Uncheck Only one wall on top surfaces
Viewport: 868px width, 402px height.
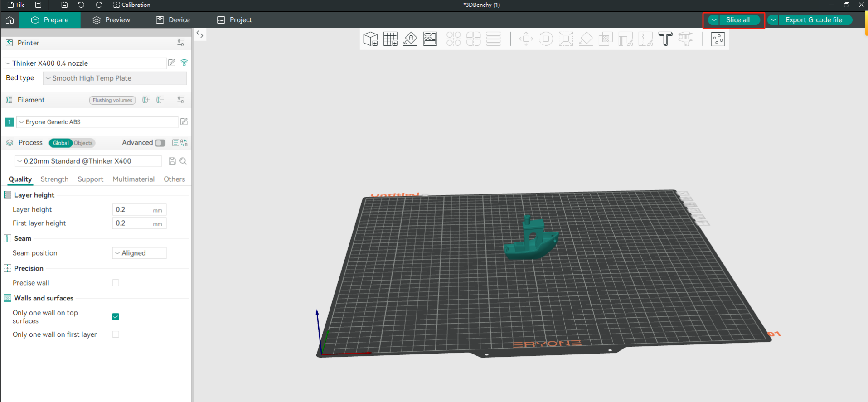pos(116,317)
